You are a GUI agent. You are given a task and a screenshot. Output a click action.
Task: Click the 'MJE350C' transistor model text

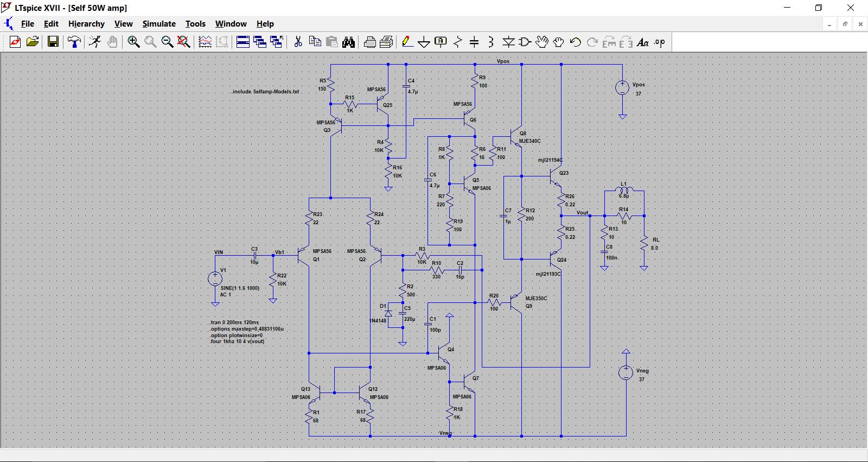coord(536,299)
